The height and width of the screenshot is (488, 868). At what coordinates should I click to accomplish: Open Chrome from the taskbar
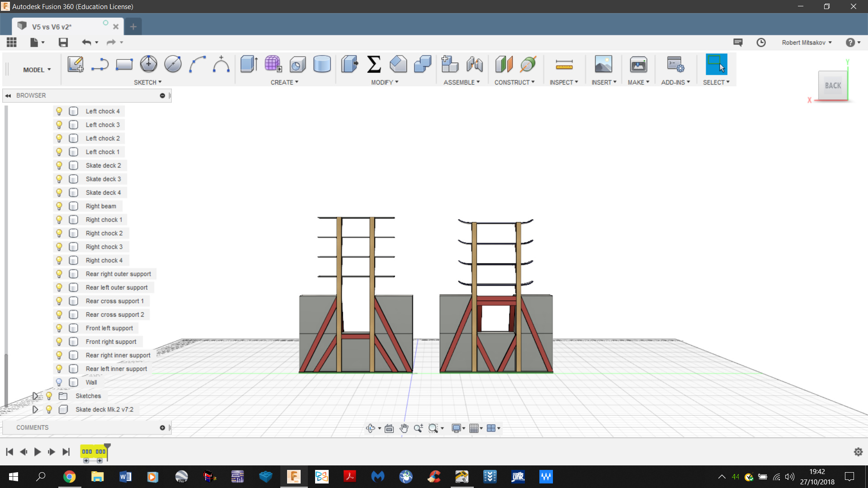pos(69,477)
